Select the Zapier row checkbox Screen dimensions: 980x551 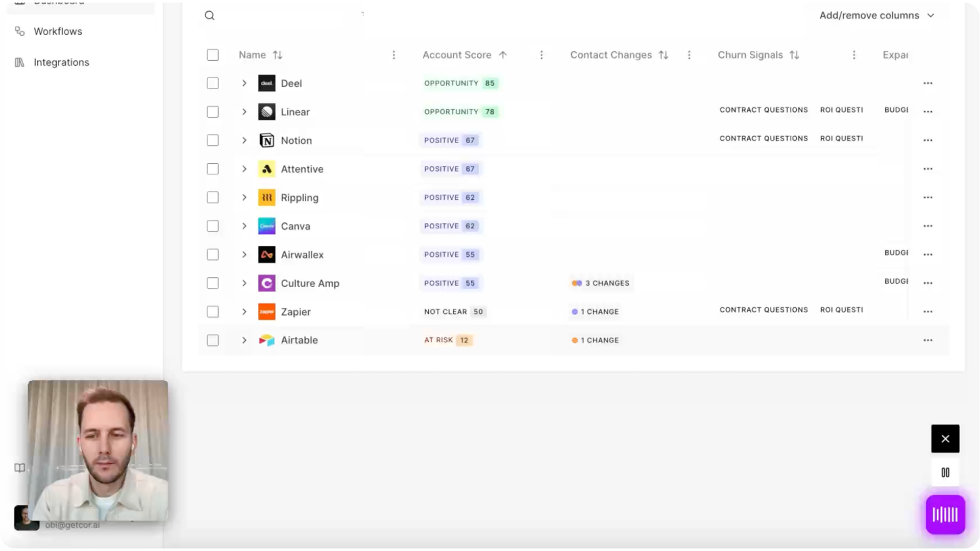(x=212, y=312)
